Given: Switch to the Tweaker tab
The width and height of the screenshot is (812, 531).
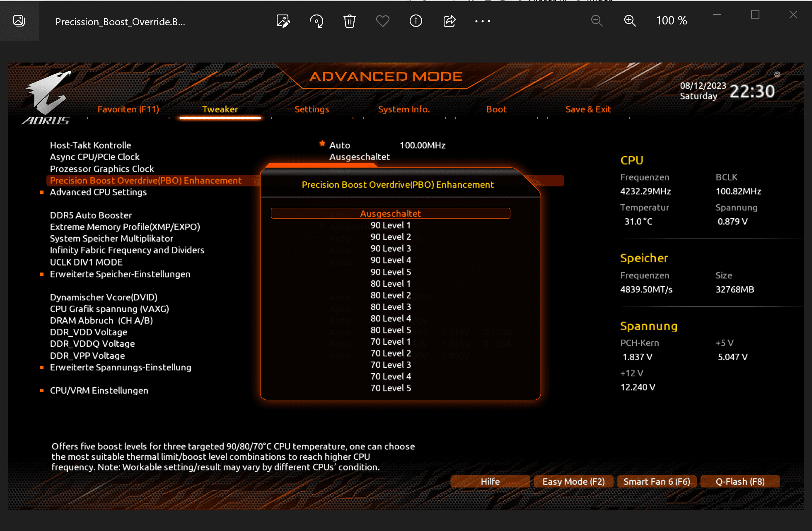Looking at the screenshot, I should 220,109.
